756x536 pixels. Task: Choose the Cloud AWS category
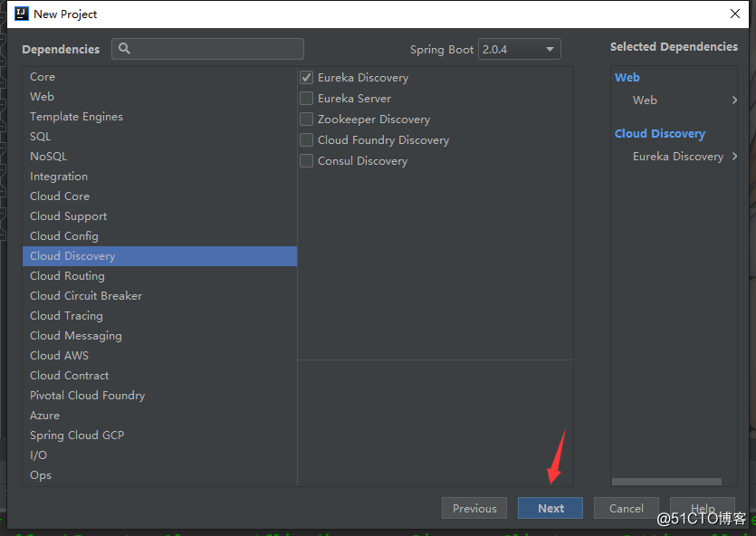pyautogui.click(x=159, y=356)
